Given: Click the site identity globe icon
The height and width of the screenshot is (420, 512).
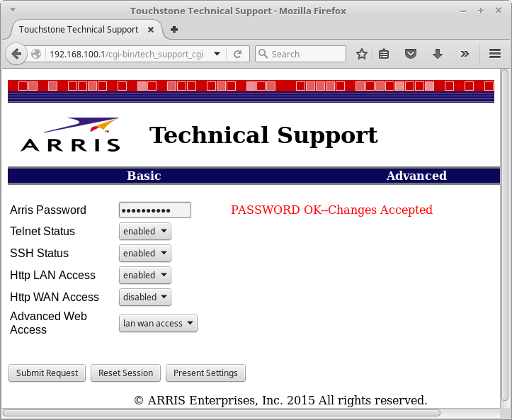Looking at the screenshot, I should point(36,54).
